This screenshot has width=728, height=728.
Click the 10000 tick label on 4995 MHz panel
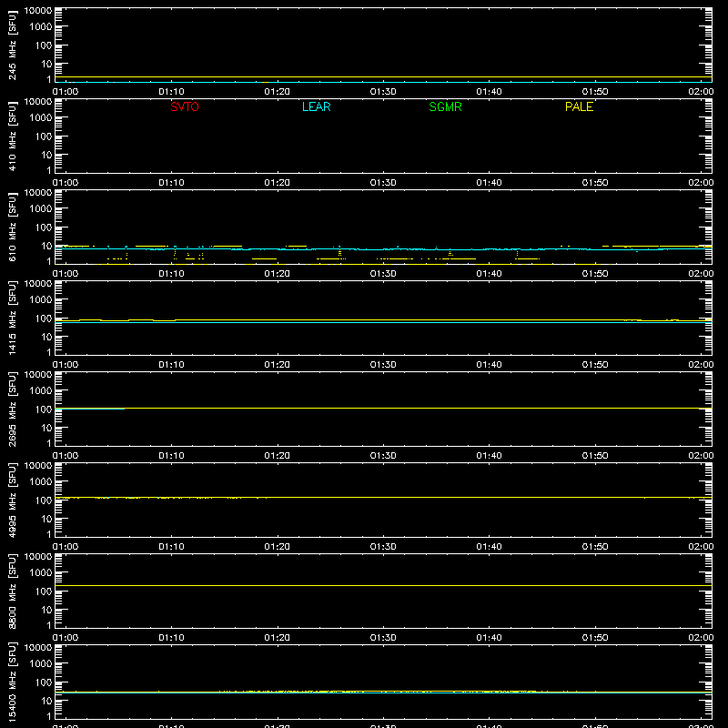(x=38, y=466)
